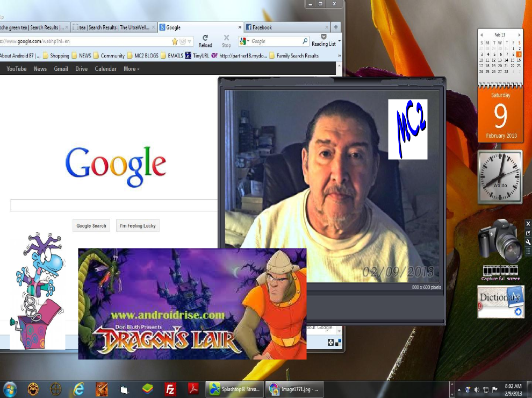
Task: Open BlueStacks from the taskbar
Action: (147, 389)
